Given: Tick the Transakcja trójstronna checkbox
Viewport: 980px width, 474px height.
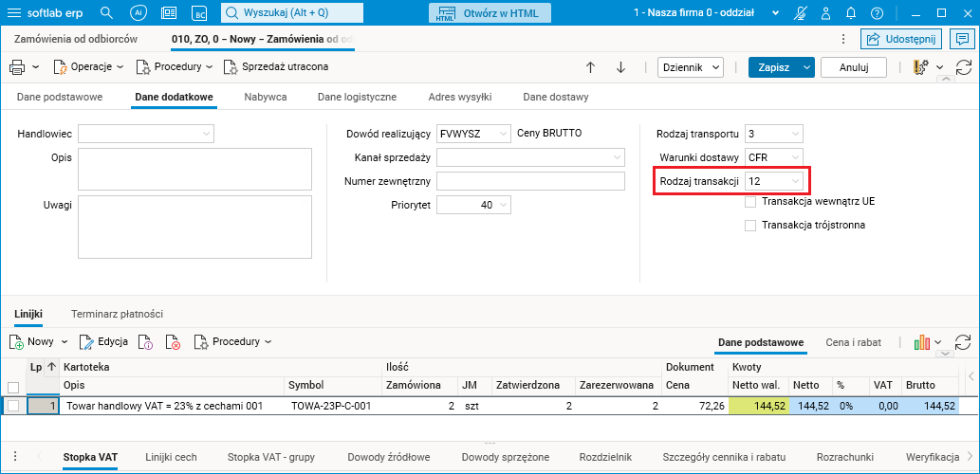Looking at the screenshot, I should (750, 225).
